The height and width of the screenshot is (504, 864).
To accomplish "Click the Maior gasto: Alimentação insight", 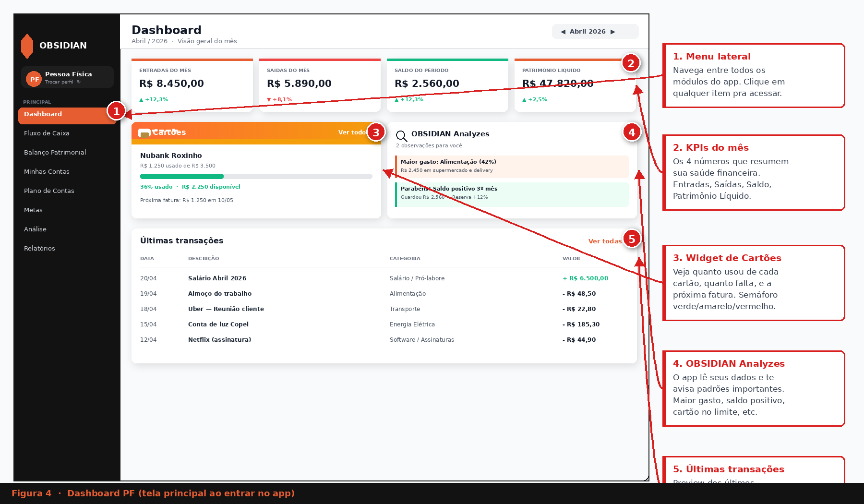I will pyautogui.click(x=512, y=167).
